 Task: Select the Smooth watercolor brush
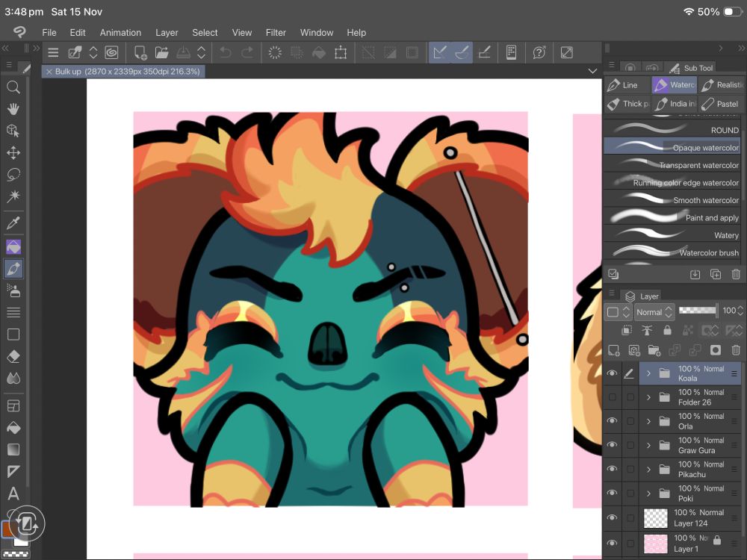pyautogui.click(x=672, y=200)
